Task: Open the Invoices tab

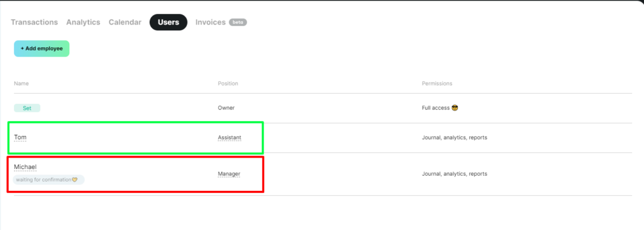Action: (210, 22)
